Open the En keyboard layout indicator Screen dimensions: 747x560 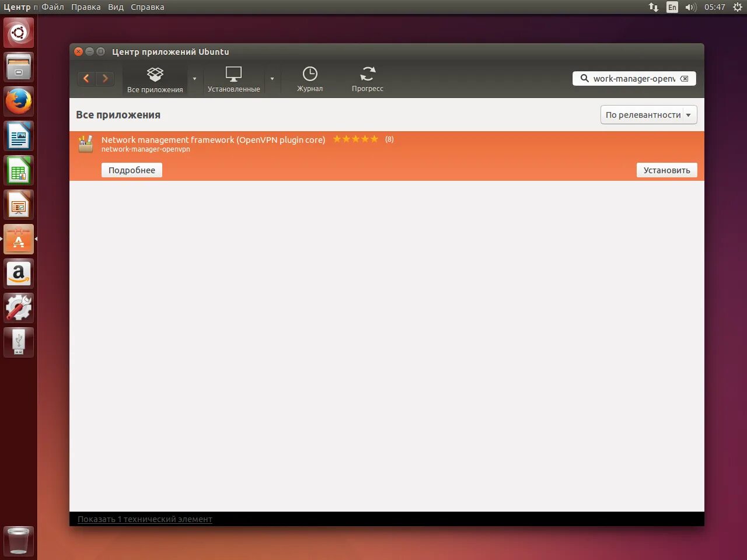pos(672,7)
